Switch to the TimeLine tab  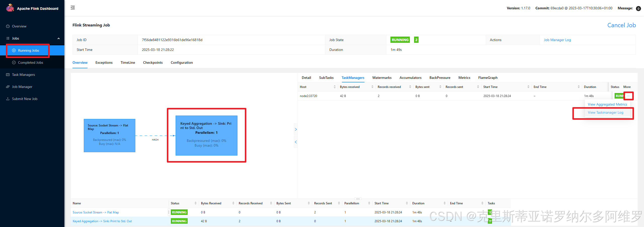(x=128, y=62)
